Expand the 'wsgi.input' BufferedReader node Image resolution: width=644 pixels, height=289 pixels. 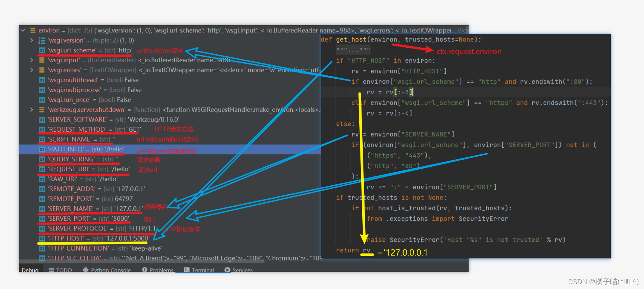pos(32,60)
